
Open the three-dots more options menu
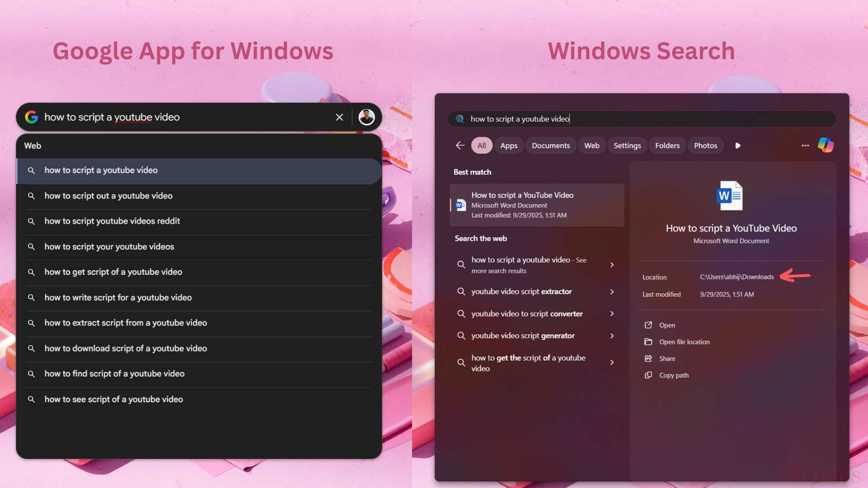pyautogui.click(x=805, y=145)
